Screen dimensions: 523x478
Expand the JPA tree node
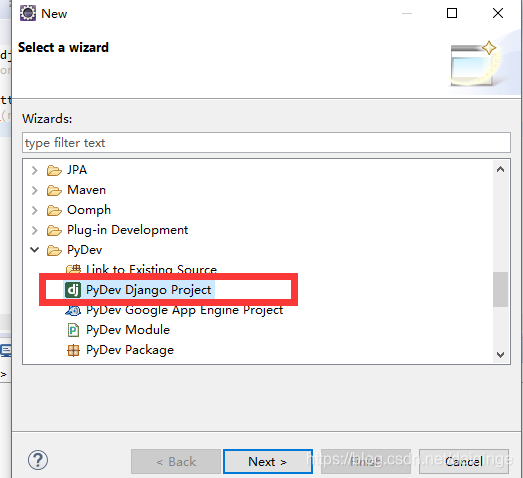tap(34, 170)
